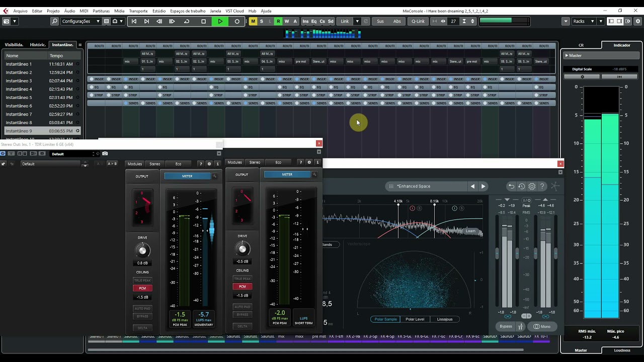Toggle global Read automation R button
Screen dimensions: 644x362
[278, 21]
